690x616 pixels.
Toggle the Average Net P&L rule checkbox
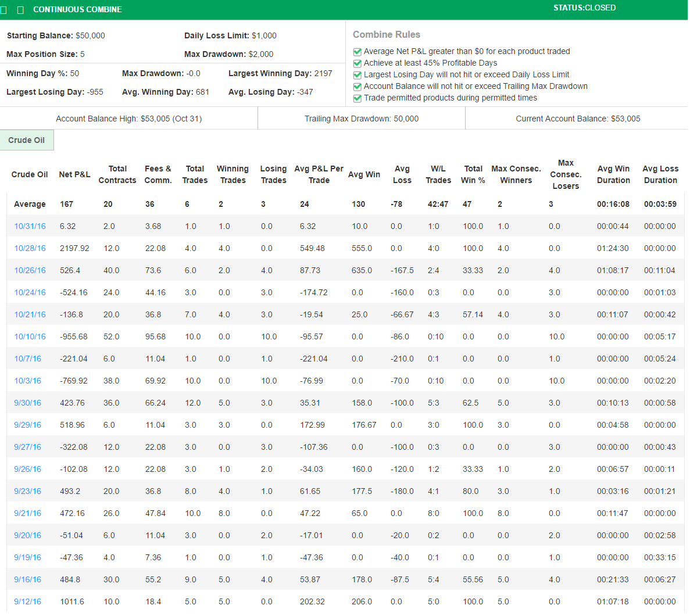tap(357, 52)
